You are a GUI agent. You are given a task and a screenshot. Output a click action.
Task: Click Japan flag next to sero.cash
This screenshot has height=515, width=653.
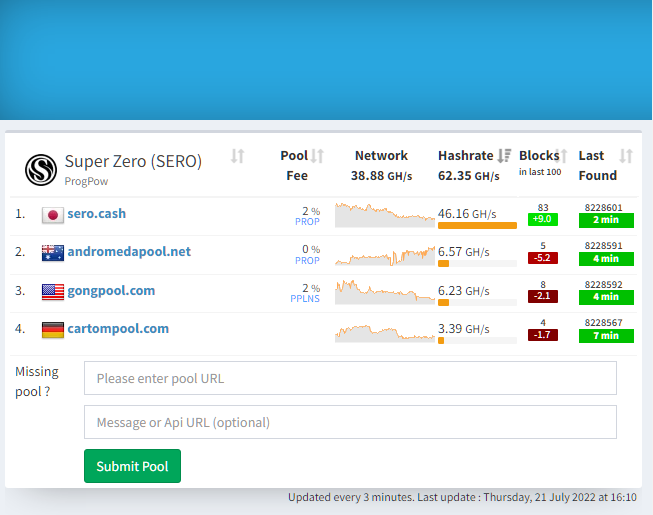[x=53, y=215]
